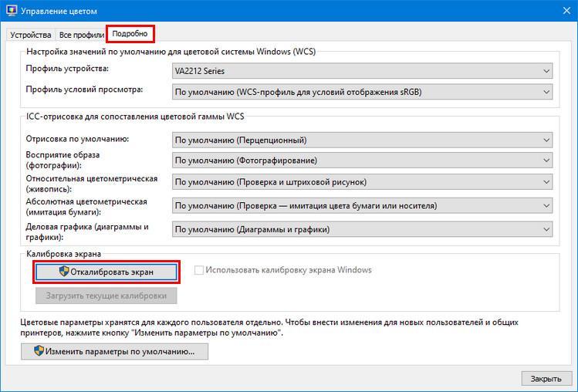This screenshot has width=578, height=392.
Task: Expand the Восприятие образа (фотографии) dropdown
Action: [x=362, y=161]
